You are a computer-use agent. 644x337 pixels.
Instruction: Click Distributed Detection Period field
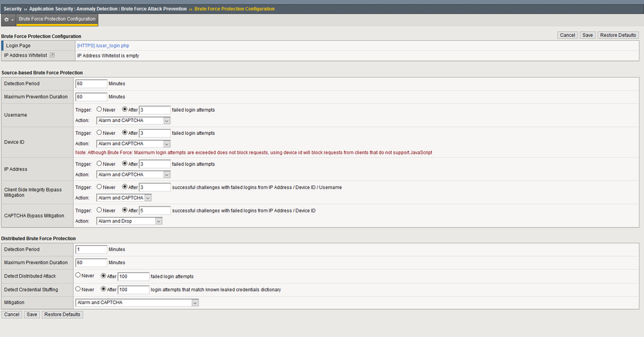91,249
